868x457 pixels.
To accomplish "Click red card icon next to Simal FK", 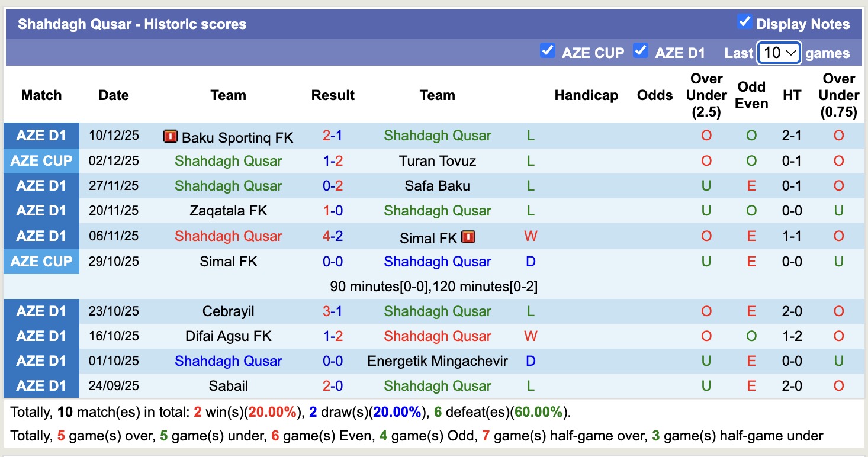I will 468,237.
